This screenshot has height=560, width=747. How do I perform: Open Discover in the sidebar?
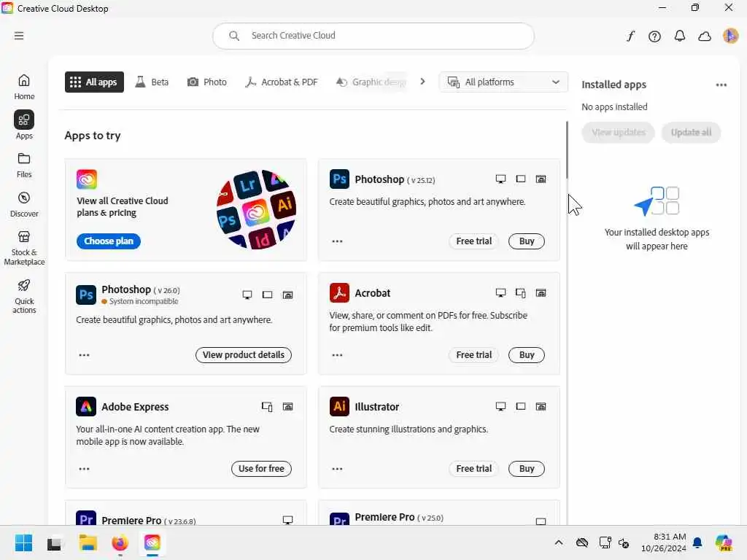[24, 204]
